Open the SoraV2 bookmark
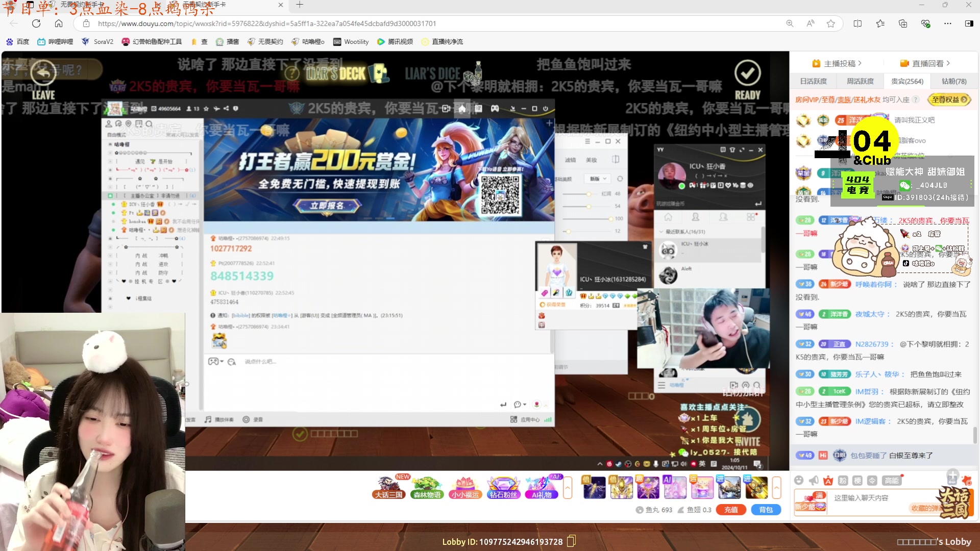This screenshot has height=551, width=980. pos(97,42)
